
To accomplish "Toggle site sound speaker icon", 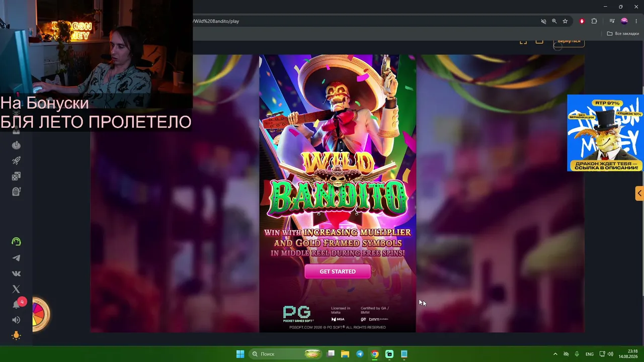I will [16, 320].
